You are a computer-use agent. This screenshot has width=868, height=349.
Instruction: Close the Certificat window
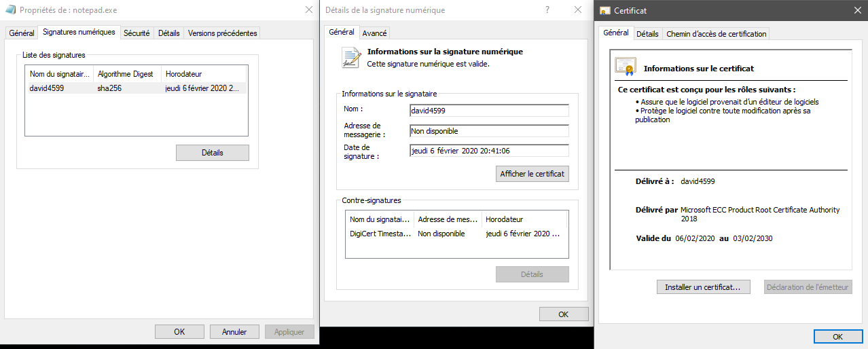pos(857,10)
